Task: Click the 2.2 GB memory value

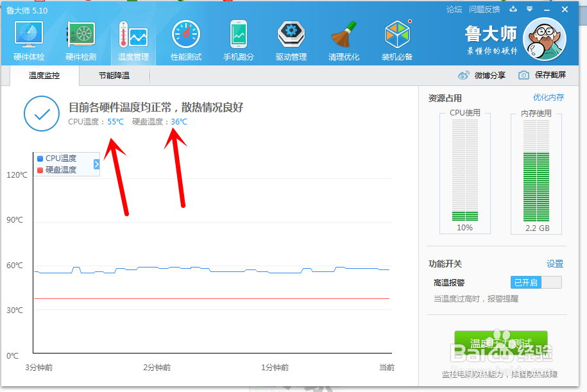Action: point(537,228)
